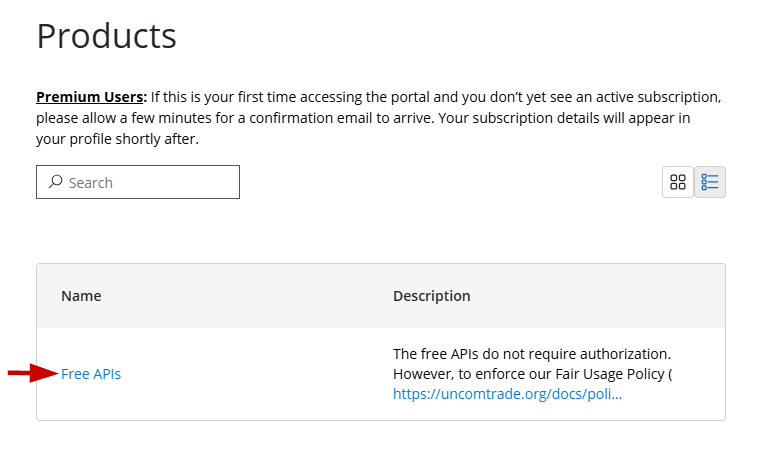Click 'your profile shortly after' text
Viewport: 775px width, 454px height.
point(117,139)
